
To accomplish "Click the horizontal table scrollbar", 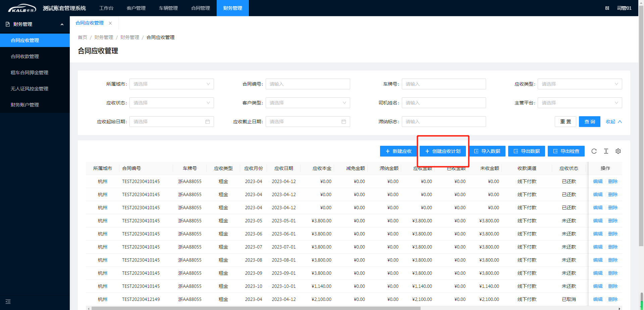I will point(256,308).
